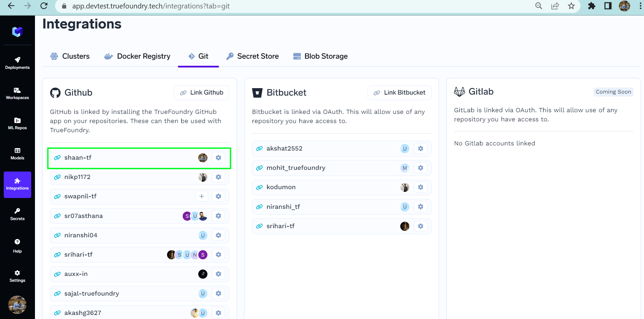Click the U avatar on niranshi04 row

[203, 235]
